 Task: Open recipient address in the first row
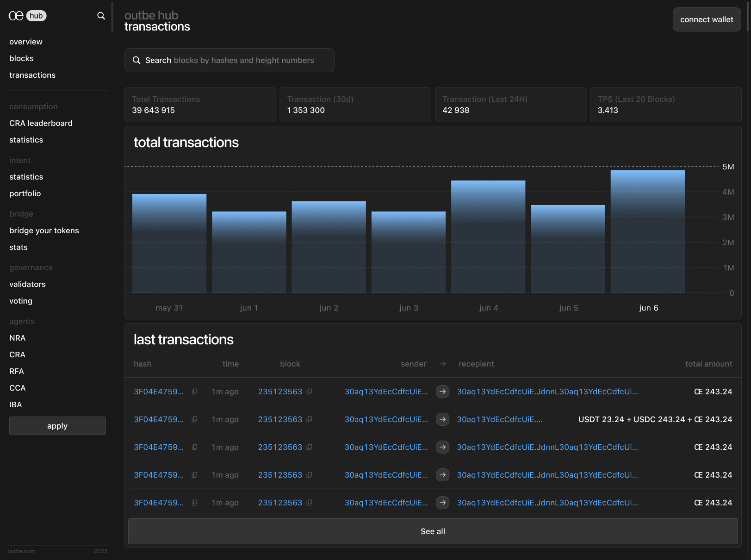[x=547, y=392]
